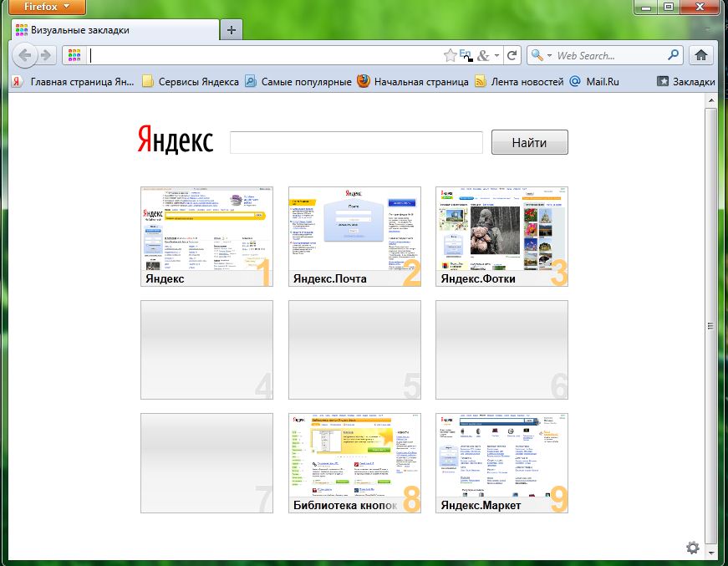Click the vertical page scrollbar
This screenshot has height=566, width=728.
711,324
